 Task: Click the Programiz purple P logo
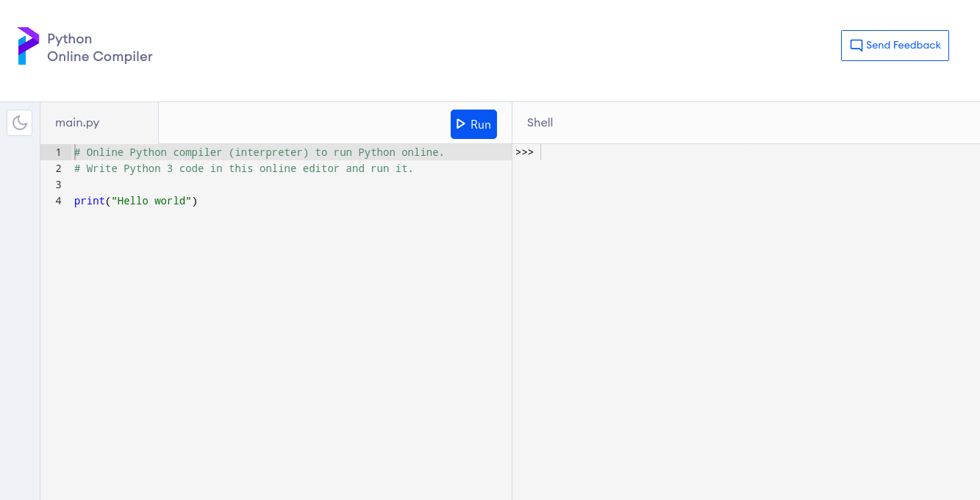[28, 46]
